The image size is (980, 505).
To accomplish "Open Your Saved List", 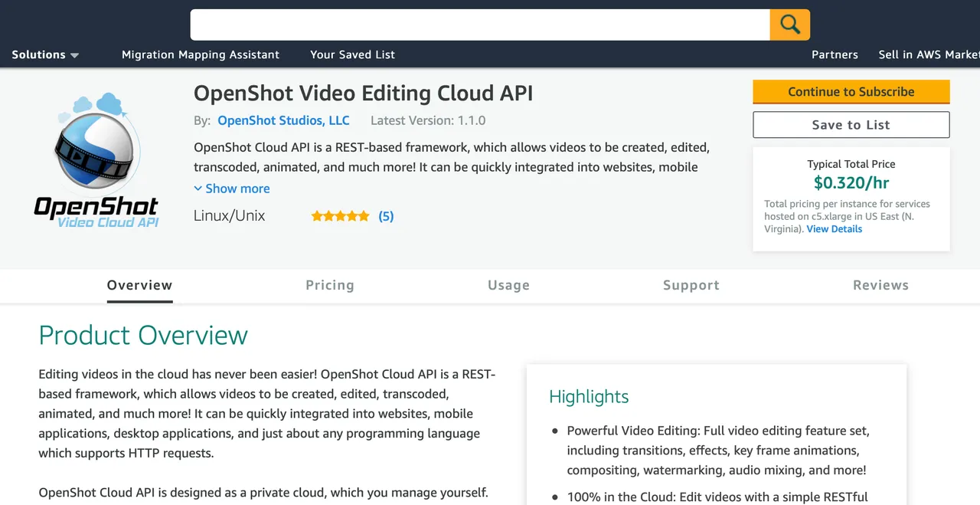I will point(352,54).
